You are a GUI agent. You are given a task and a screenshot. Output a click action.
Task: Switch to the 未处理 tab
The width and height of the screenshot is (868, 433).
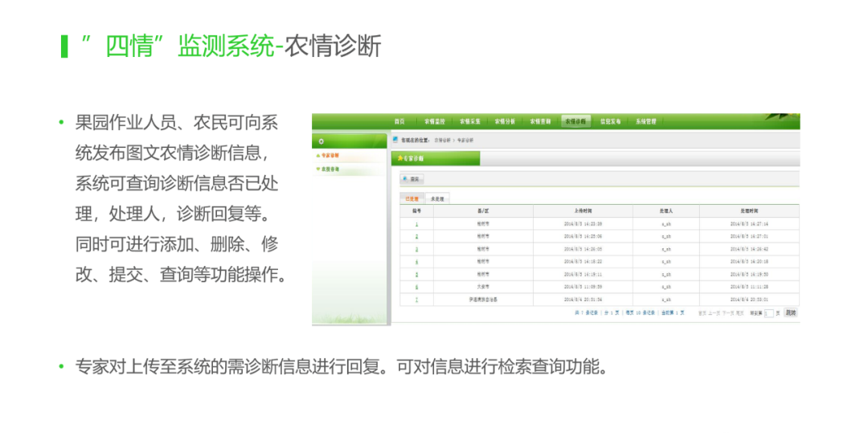437,198
